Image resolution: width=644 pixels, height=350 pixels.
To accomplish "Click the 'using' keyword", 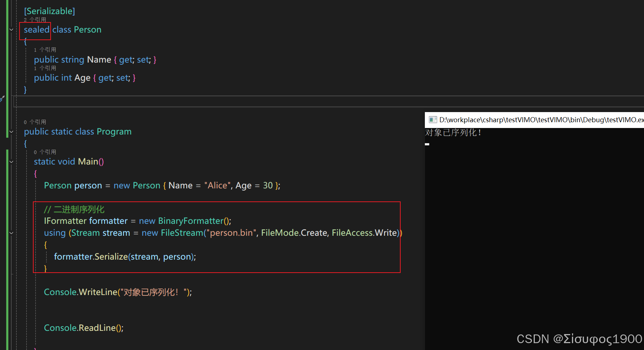I will click(x=55, y=233).
